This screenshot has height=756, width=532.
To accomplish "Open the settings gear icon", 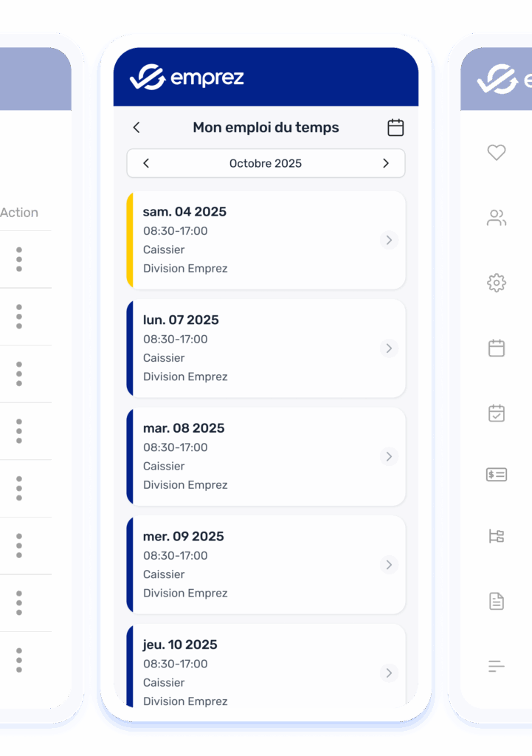I will [497, 283].
